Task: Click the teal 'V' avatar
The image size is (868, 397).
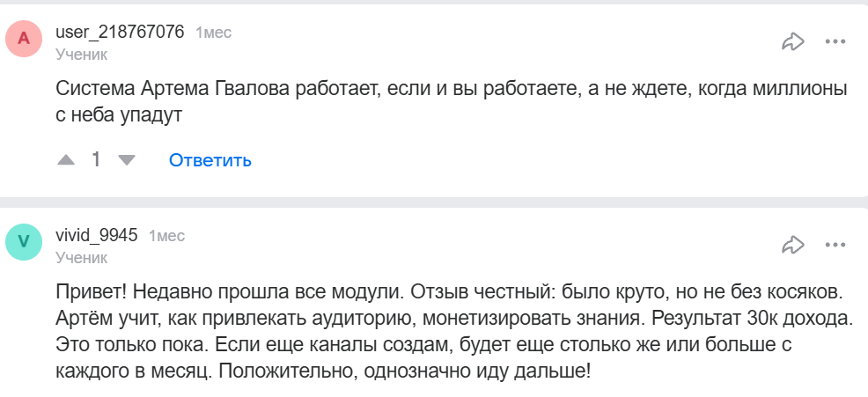Action: (x=24, y=242)
